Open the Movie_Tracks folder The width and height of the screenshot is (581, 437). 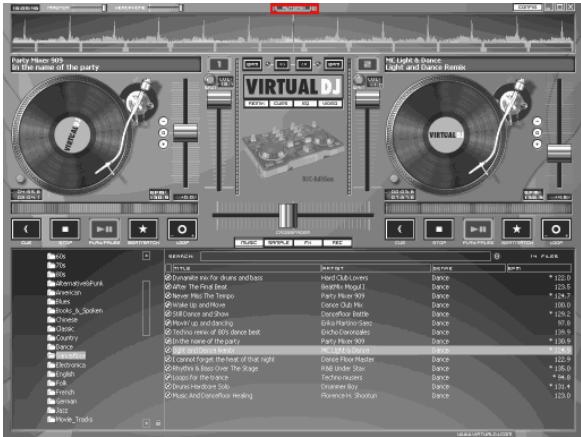[x=70, y=419]
